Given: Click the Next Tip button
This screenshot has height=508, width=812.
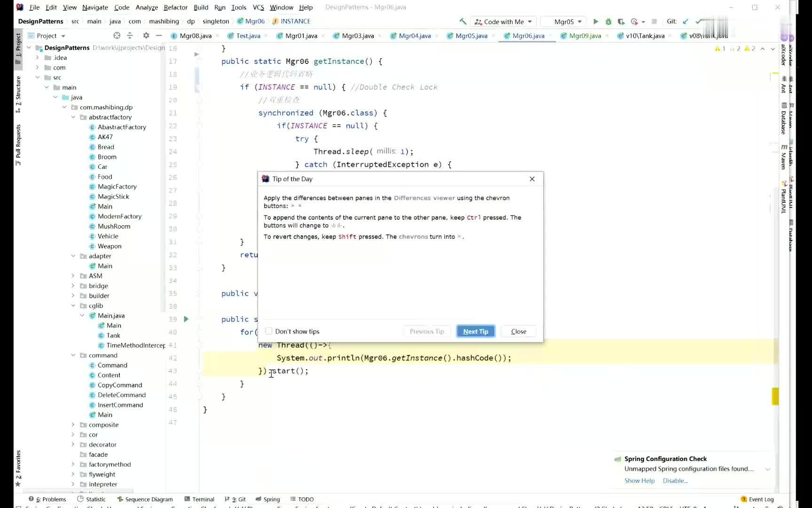Looking at the screenshot, I should pyautogui.click(x=476, y=332).
